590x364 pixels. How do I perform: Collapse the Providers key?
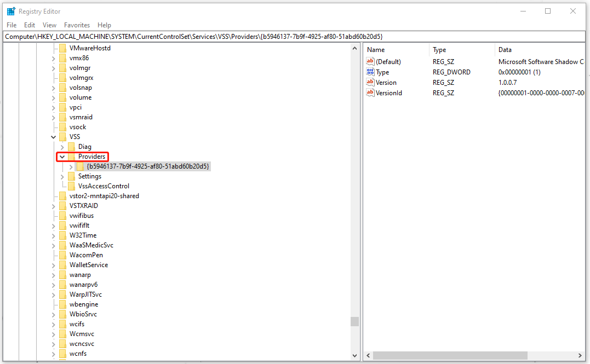[62, 157]
